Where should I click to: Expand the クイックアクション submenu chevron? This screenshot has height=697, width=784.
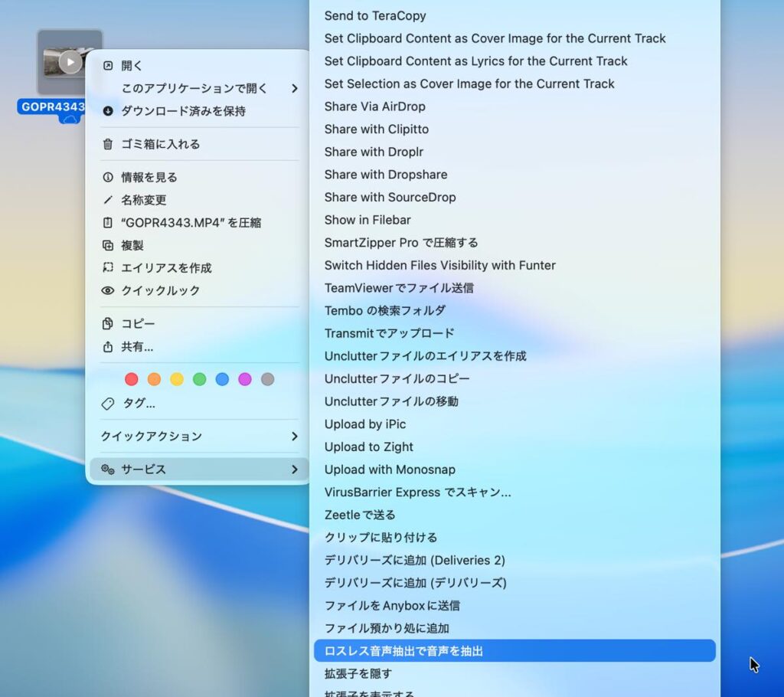tap(295, 437)
